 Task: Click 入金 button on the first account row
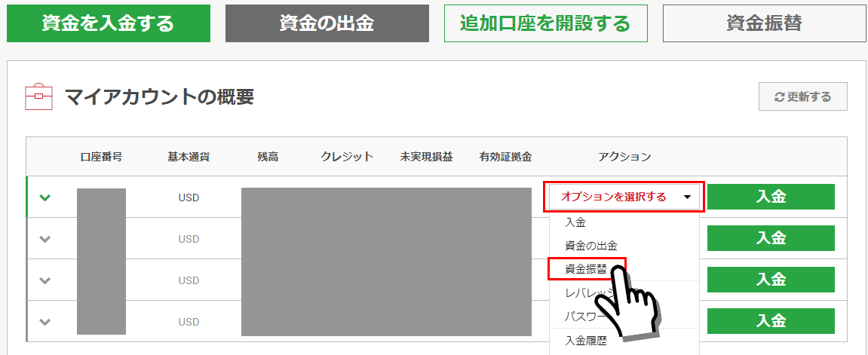771,197
